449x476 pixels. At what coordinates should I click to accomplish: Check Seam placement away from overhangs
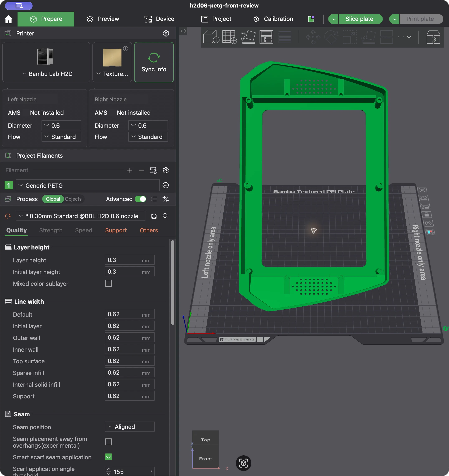click(x=108, y=442)
